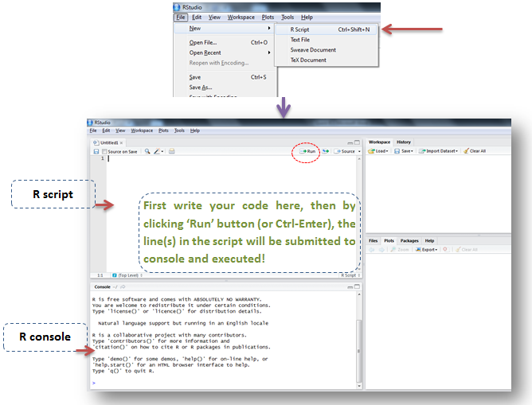Open the Save dropdown in Workspace pane
Viewport: 532px width, 405px height.
click(404, 151)
